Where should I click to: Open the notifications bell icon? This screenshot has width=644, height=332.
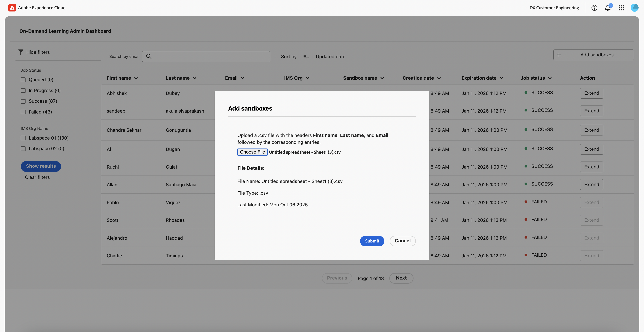608,8
